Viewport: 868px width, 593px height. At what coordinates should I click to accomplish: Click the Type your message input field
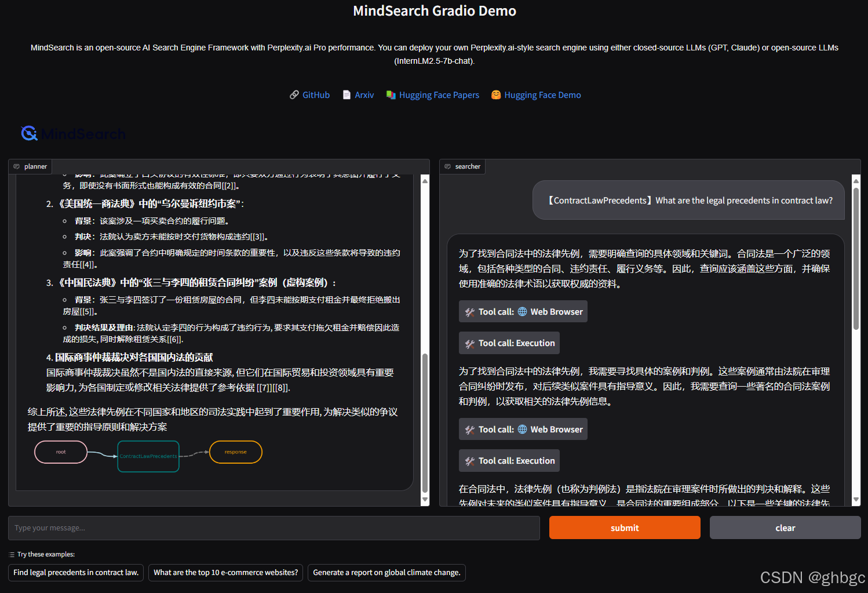(x=274, y=528)
